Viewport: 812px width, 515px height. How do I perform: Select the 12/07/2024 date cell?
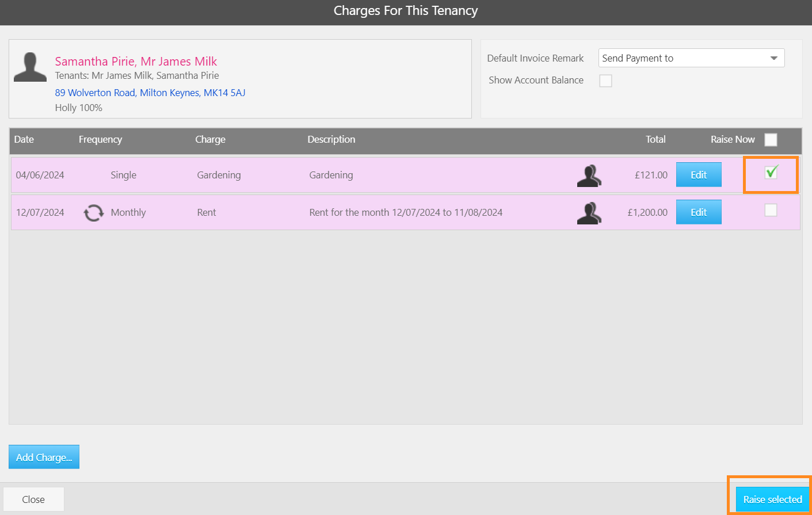pos(40,212)
